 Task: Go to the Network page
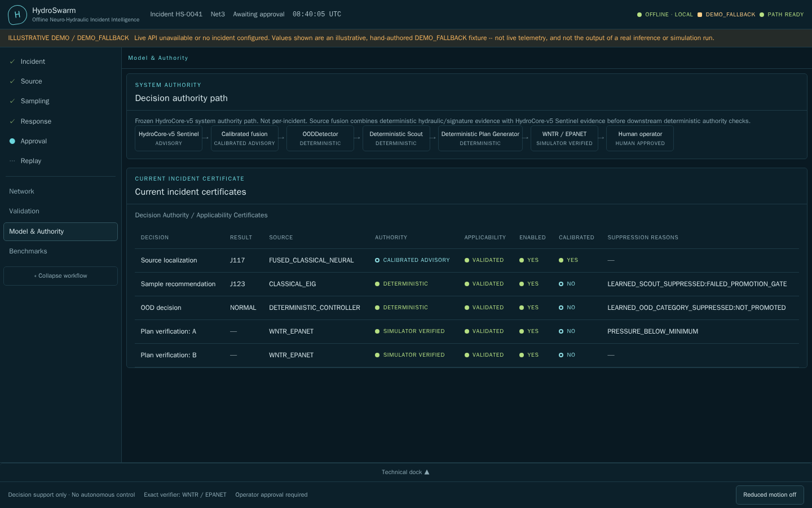tap(60, 191)
